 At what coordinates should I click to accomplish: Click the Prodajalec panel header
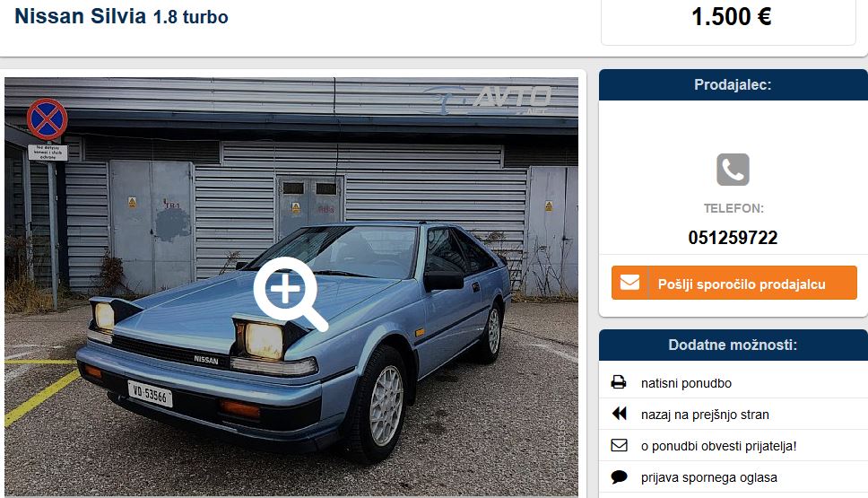[x=733, y=84]
